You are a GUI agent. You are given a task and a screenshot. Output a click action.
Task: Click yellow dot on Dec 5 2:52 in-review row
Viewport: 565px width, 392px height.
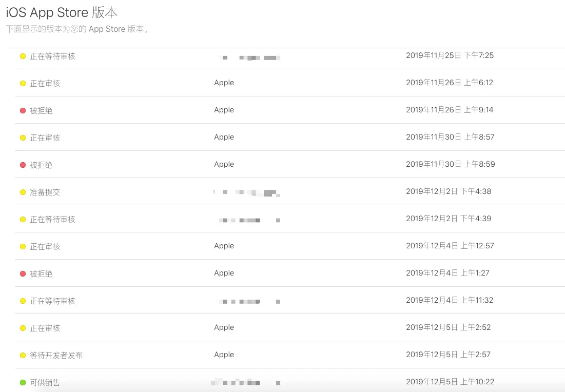23,328
